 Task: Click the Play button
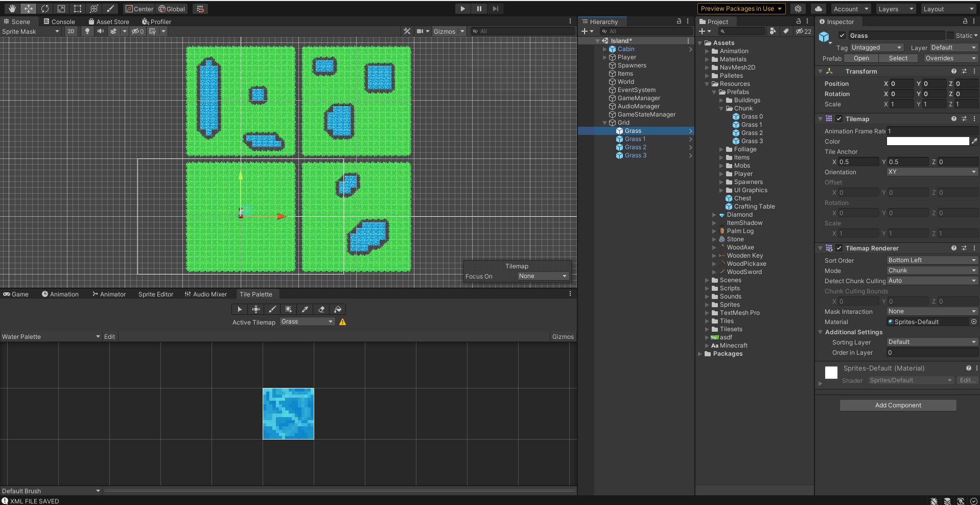(462, 9)
